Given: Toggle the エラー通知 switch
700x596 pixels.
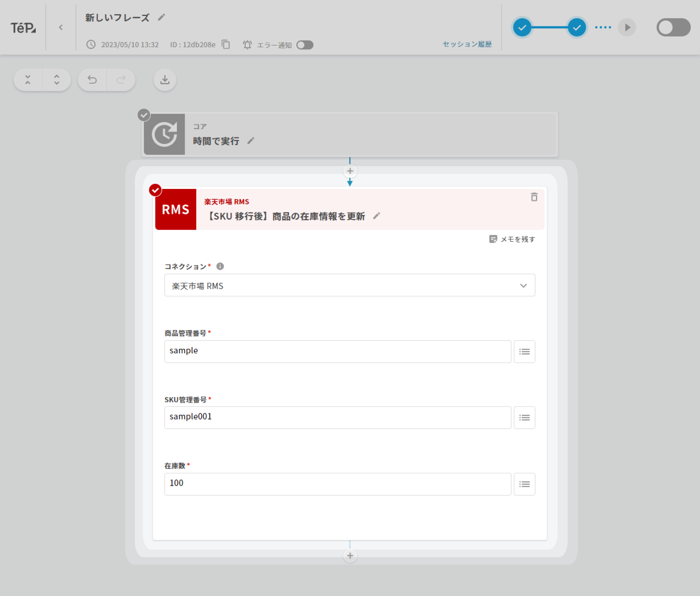Looking at the screenshot, I should coord(305,45).
